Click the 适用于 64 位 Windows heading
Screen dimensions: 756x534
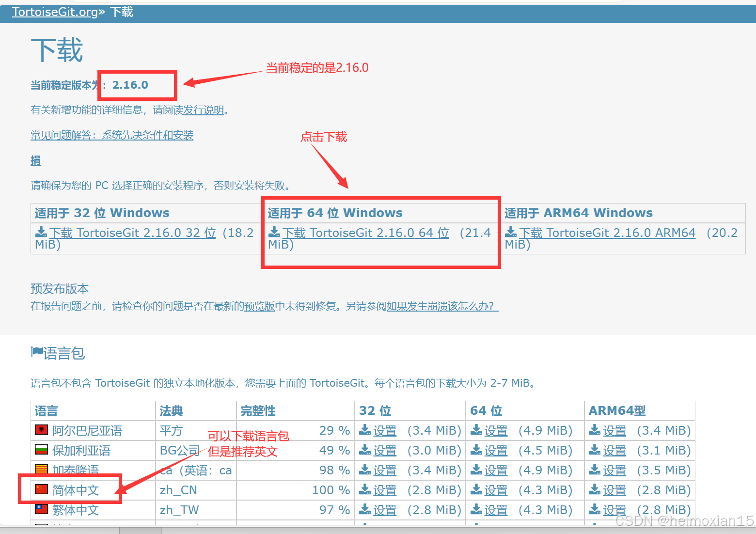[x=335, y=213]
